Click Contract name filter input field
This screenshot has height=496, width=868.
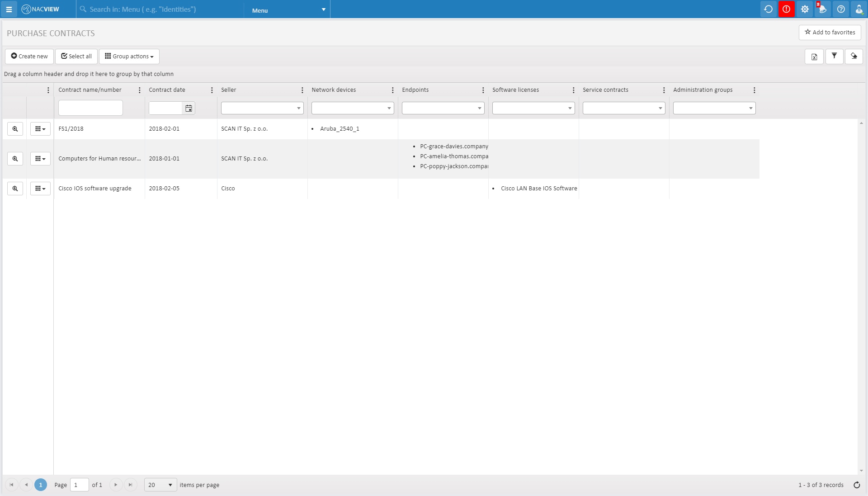tap(90, 108)
